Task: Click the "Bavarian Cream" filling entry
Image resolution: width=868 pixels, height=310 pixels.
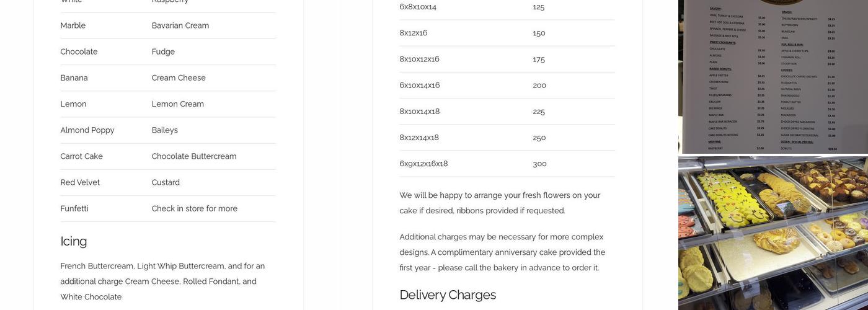Action: (x=180, y=25)
